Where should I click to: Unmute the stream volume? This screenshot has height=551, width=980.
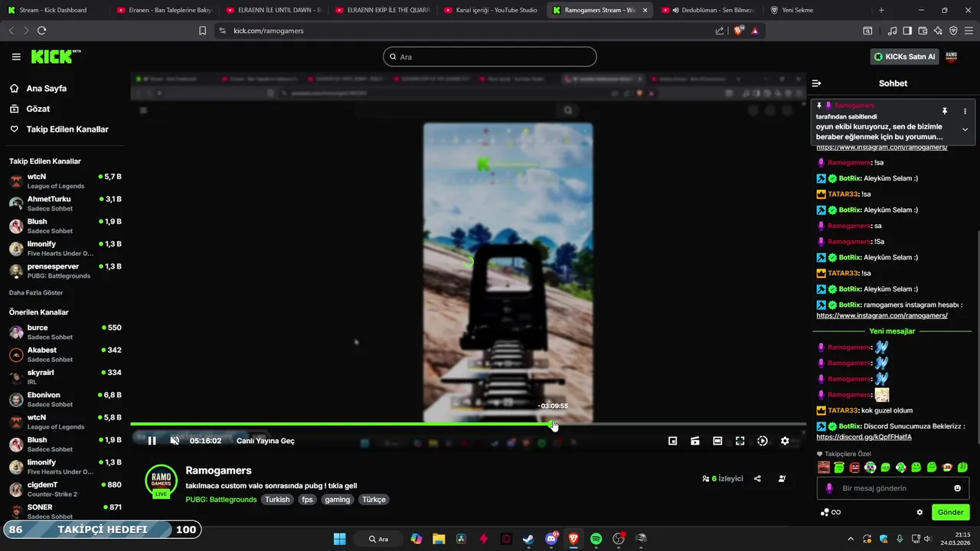175,441
